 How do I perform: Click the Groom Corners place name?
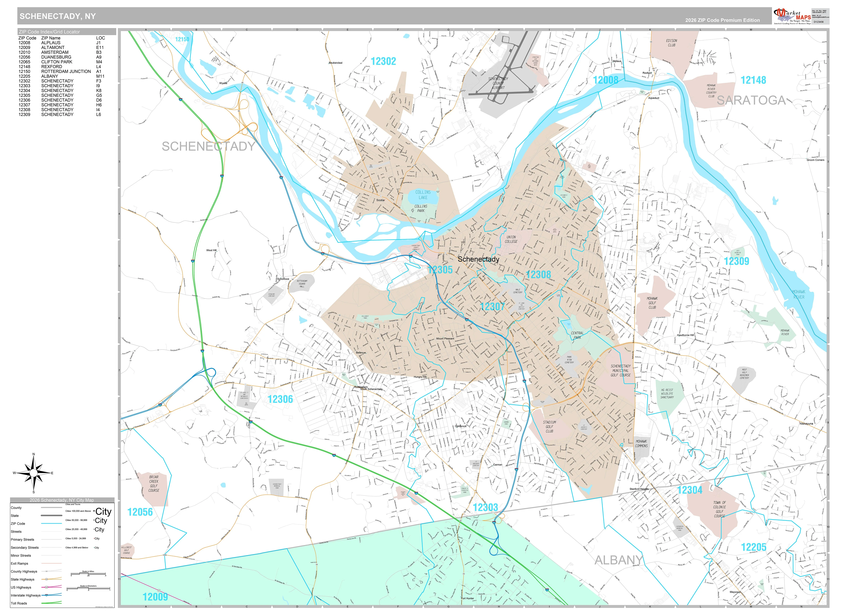[815, 160]
